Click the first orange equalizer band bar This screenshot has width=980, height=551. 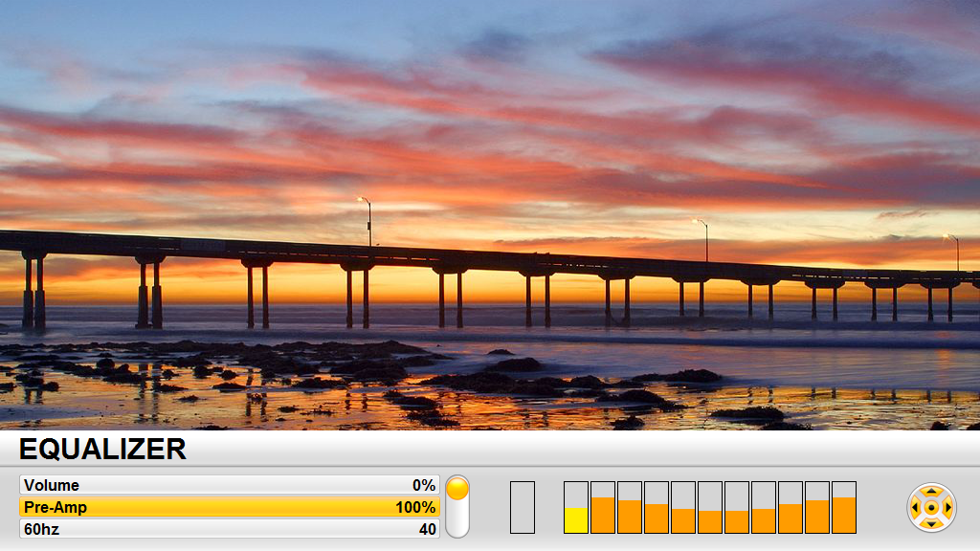click(x=603, y=507)
